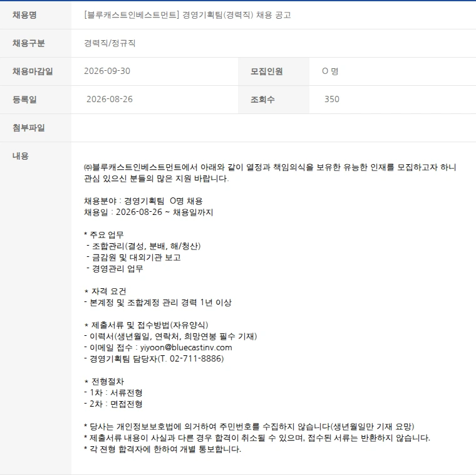The width and height of the screenshot is (476, 475).
Task: Click the '조회수' label
Action: coord(262,99)
